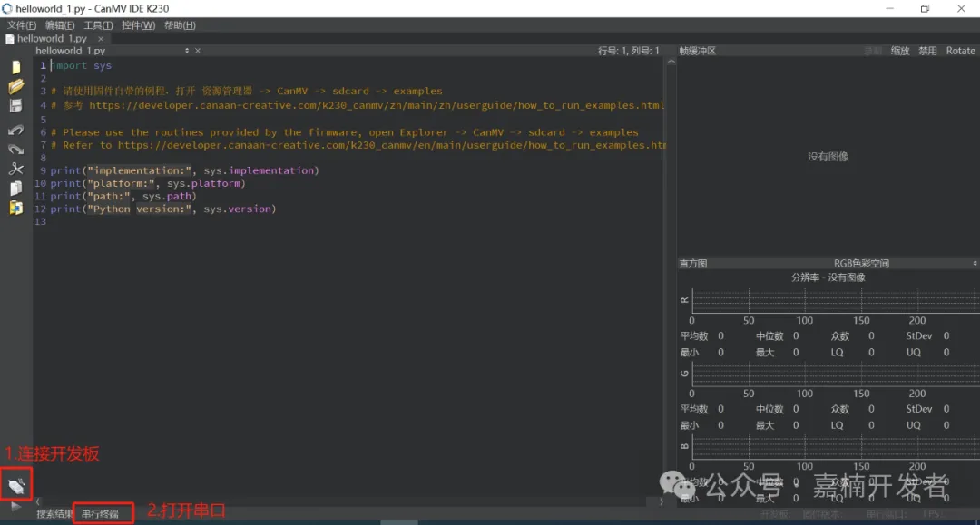
Task: Open the RGB色彩空间 color space dropdown
Action: tap(862, 263)
